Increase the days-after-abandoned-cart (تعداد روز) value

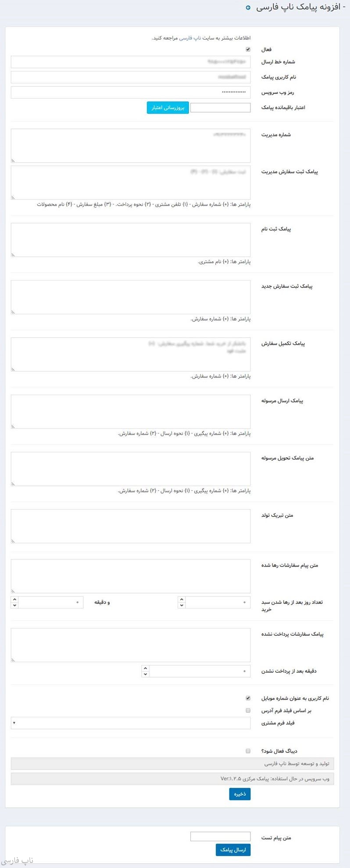[182, 599]
